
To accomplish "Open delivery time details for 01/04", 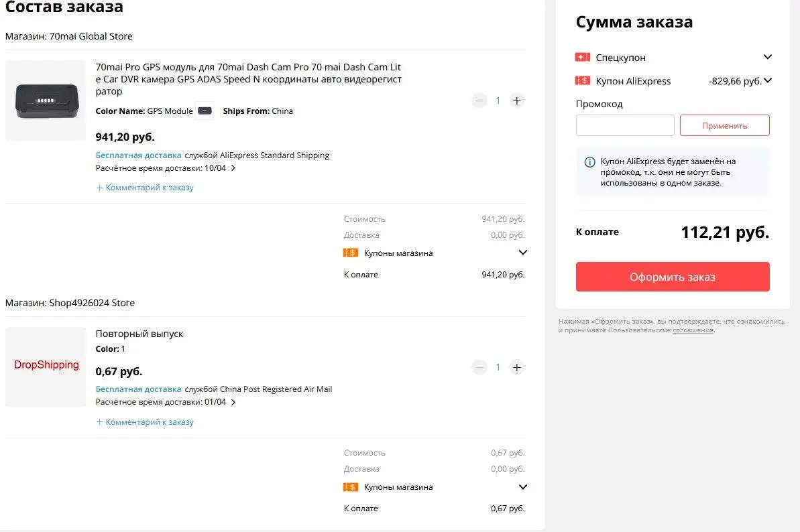I will tap(233, 402).
